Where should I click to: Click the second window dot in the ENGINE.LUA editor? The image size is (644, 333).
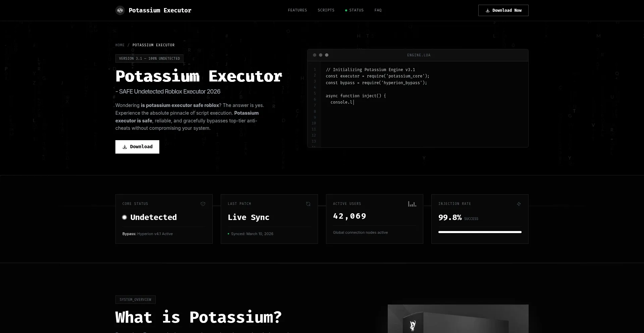(321, 55)
